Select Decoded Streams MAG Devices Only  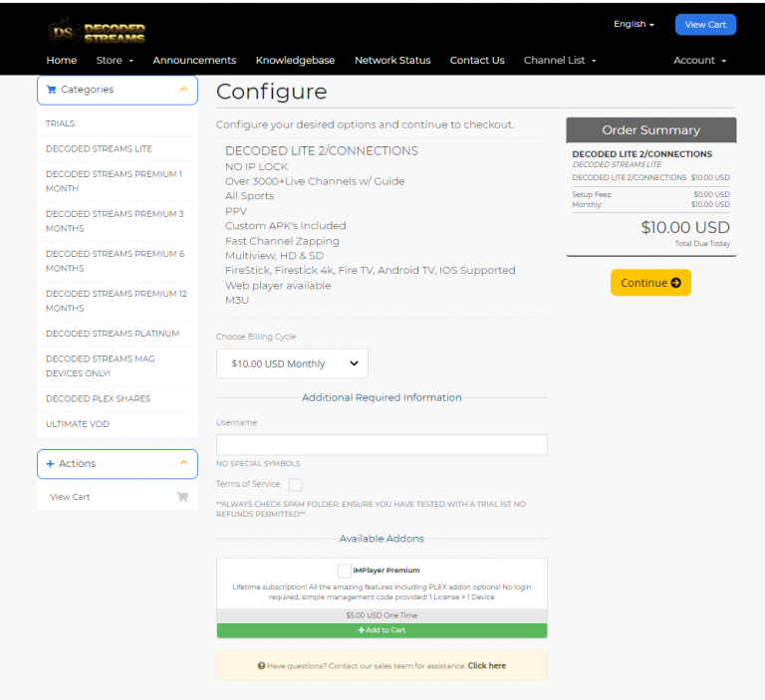coord(118,366)
